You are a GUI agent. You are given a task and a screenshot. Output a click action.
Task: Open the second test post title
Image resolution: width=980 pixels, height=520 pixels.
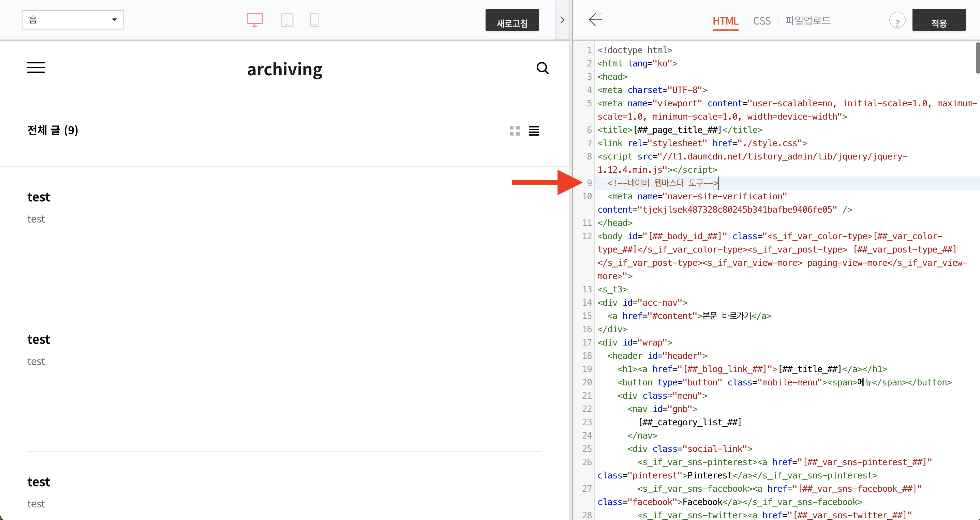(x=39, y=339)
